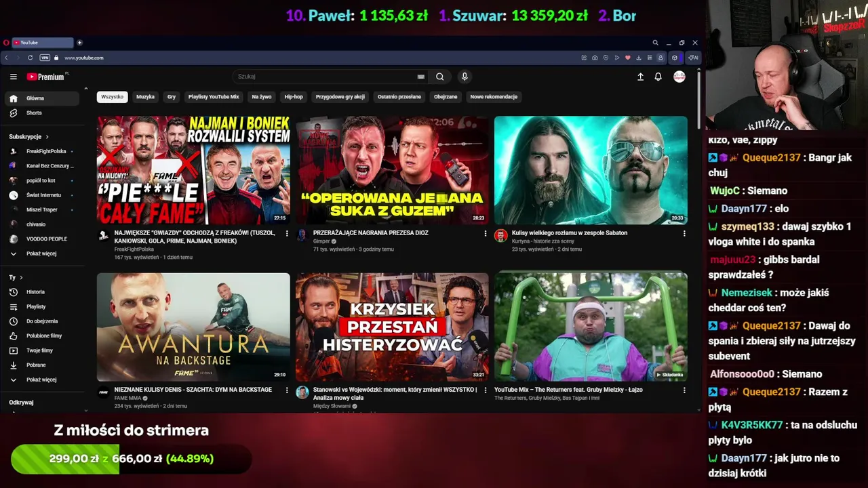868x488 pixels.
Task: Open Twoje filmy in sidebar
Action: [43, 350]
